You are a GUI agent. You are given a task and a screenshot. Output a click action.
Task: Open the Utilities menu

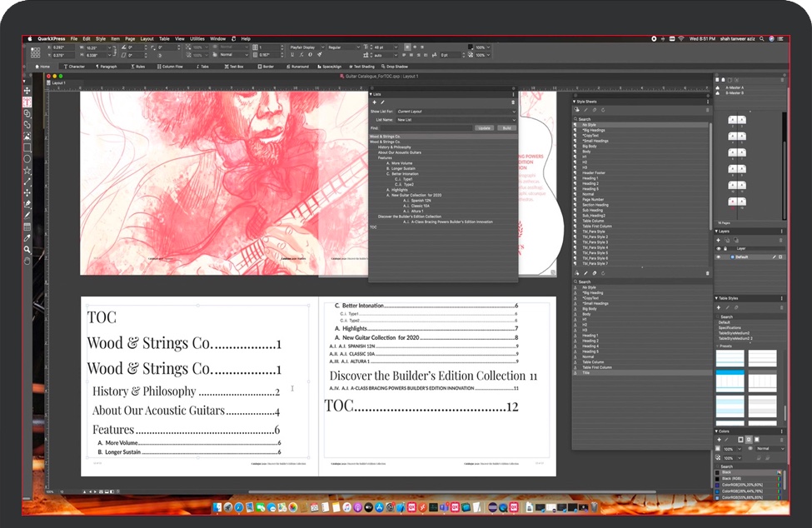pyautogui.click(x=197, y=38)
